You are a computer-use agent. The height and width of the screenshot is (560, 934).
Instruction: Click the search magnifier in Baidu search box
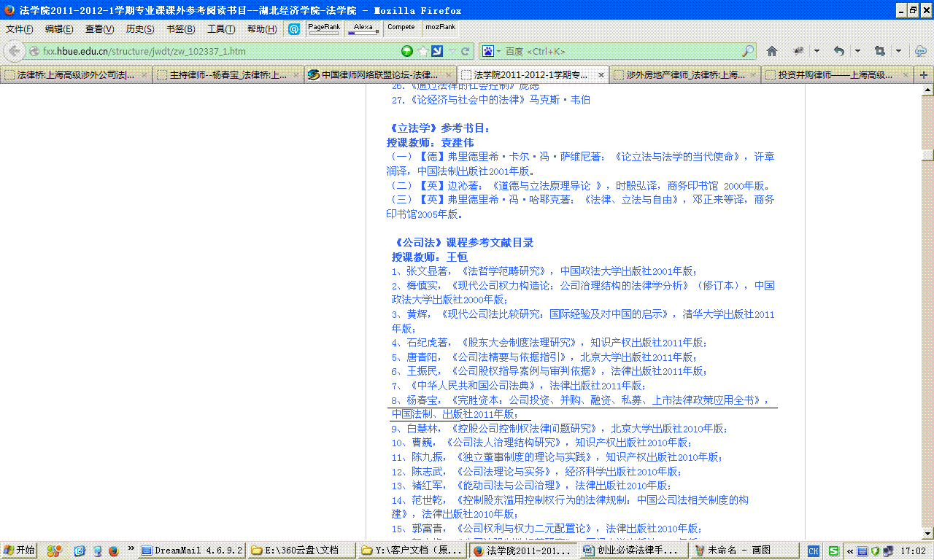coord(748,51)
